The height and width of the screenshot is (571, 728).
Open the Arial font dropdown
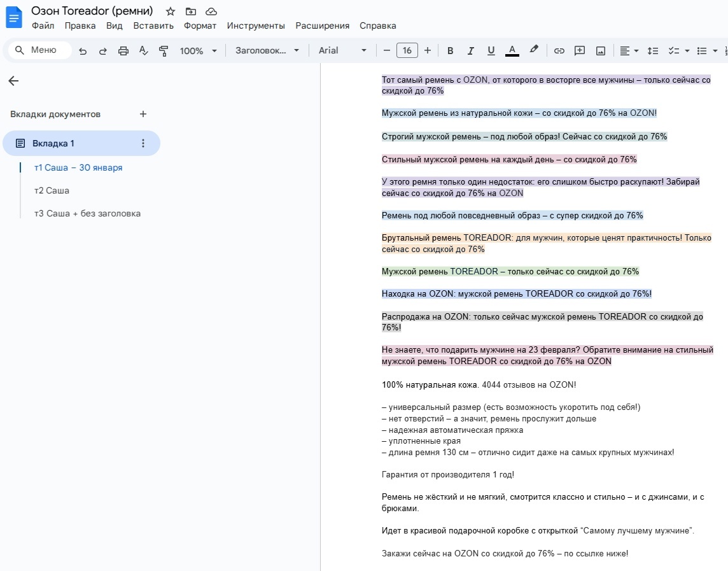pyautogui.click(x=342, y=51)
